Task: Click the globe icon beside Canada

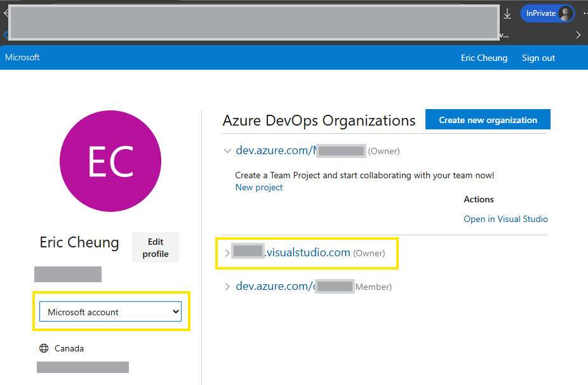Action: pyautogui.click(x=44, y=348)
